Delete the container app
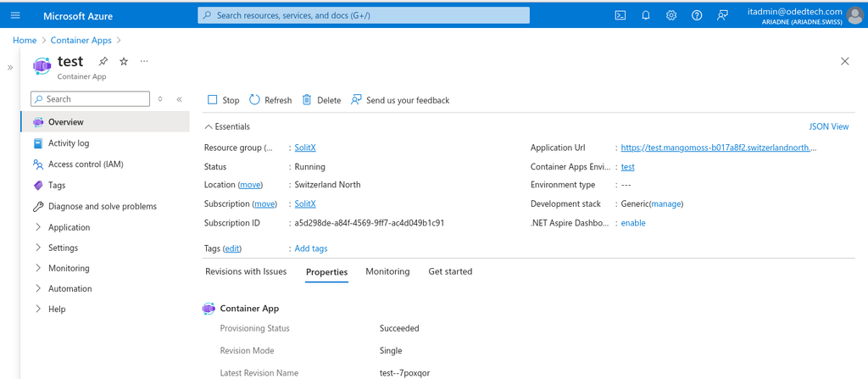Screen dimensions: 868x379 click(x=321, y=100)
